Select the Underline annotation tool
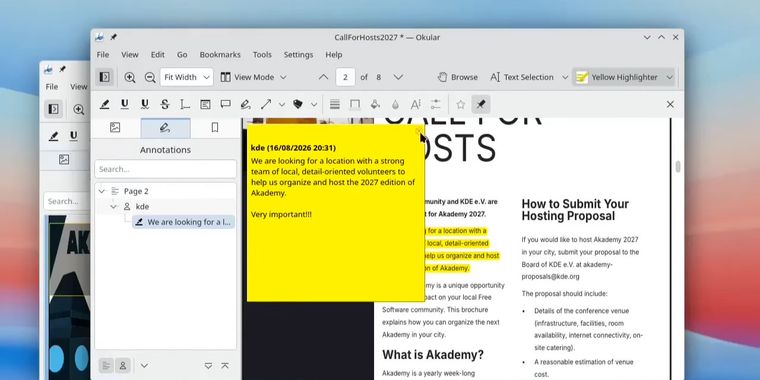This screenshot has width=760, height=380. point(125,104)
